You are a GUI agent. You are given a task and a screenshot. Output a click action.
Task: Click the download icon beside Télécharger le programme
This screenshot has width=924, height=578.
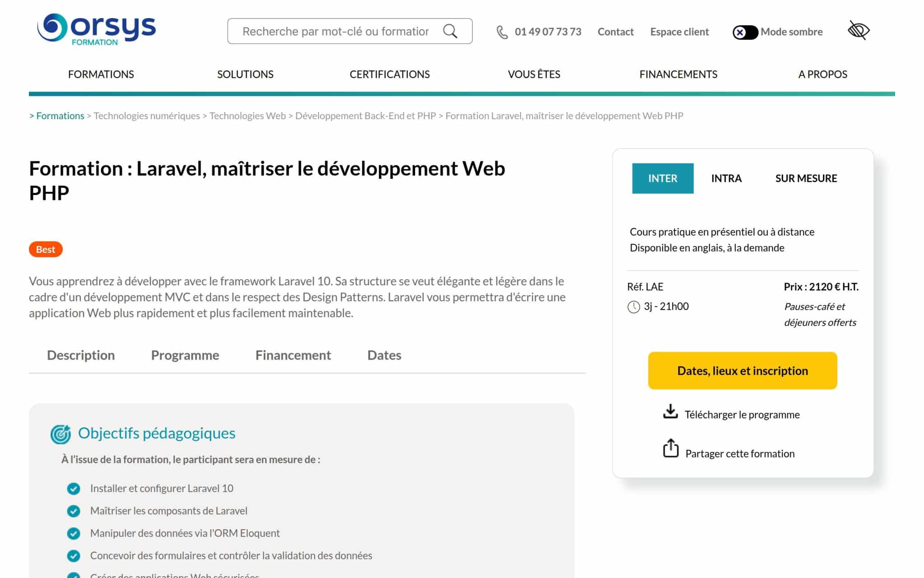pyautogui.click(x=670, y=411)
